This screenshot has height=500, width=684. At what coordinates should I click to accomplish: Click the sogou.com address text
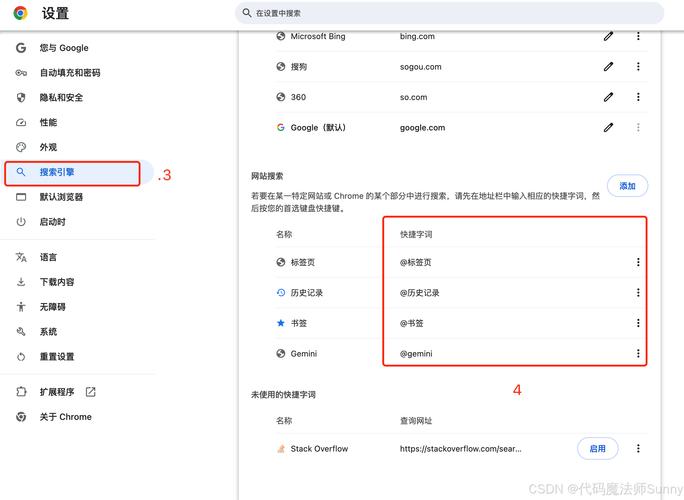(421, 67)
